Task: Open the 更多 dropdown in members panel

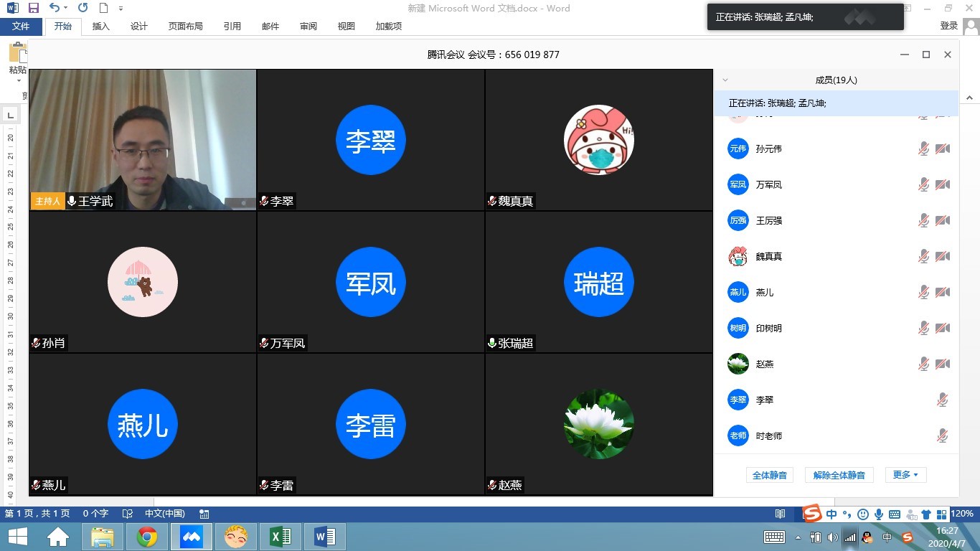Action: [905, 475]
